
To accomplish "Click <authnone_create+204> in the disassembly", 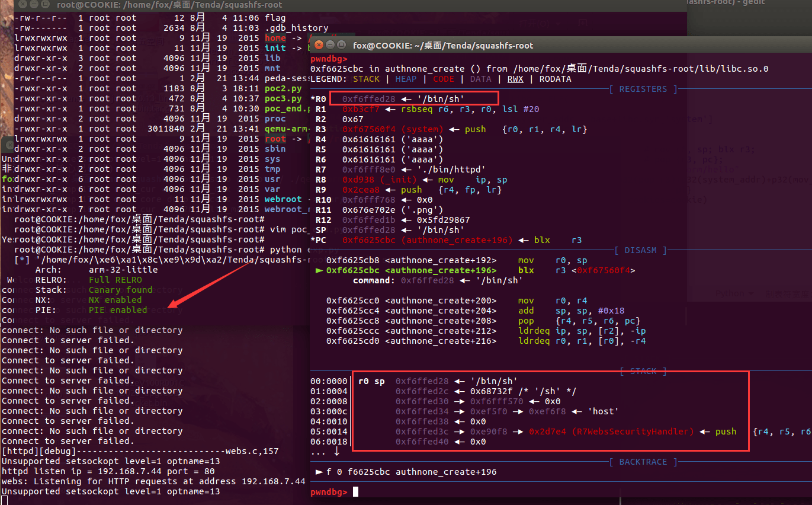I will (441, 311).
